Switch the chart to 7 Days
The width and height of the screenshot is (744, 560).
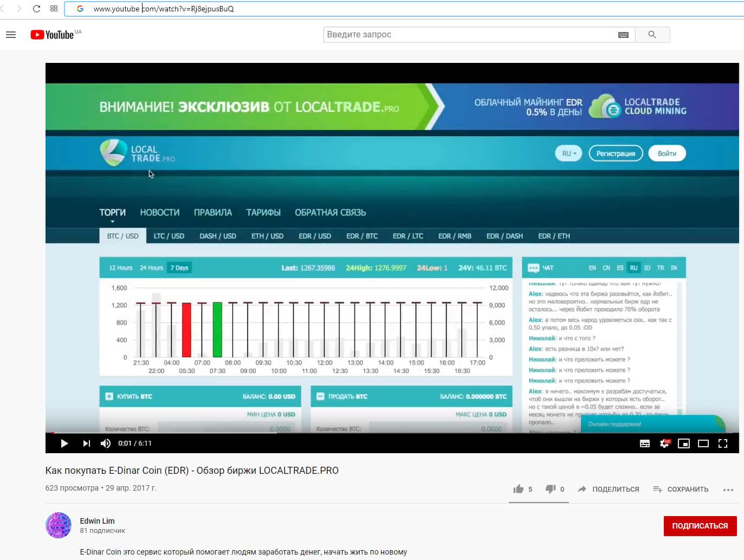179,268
